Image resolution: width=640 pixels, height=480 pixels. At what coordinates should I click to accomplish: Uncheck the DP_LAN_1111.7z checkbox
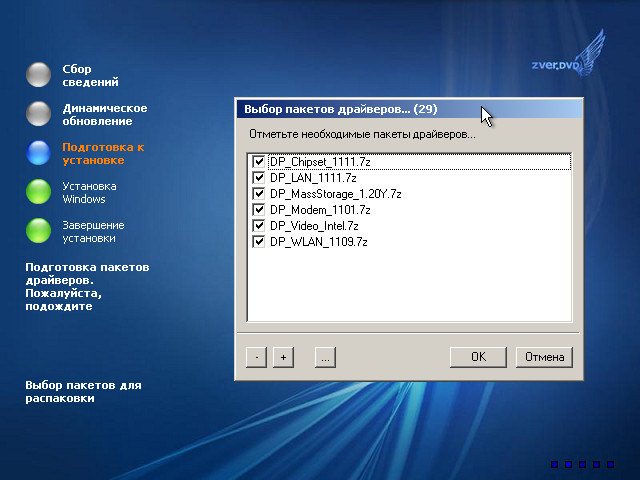tap(258, 178)
